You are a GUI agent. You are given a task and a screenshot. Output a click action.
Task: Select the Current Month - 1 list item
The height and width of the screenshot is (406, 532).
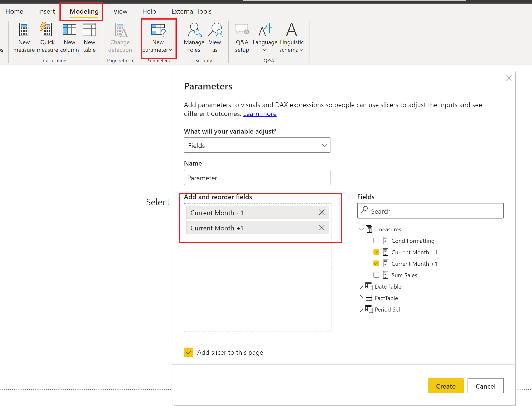tap(257, 213)
